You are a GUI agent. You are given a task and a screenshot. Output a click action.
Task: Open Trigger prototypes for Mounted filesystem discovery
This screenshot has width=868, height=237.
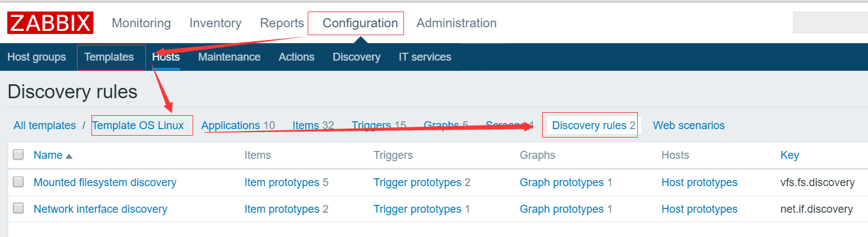[x=417, y=182]
